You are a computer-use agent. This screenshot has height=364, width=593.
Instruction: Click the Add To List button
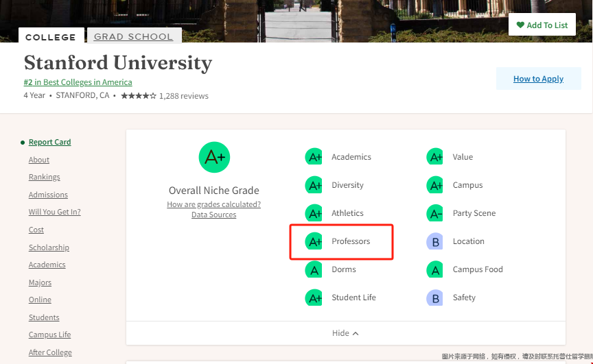click(542, 25)
